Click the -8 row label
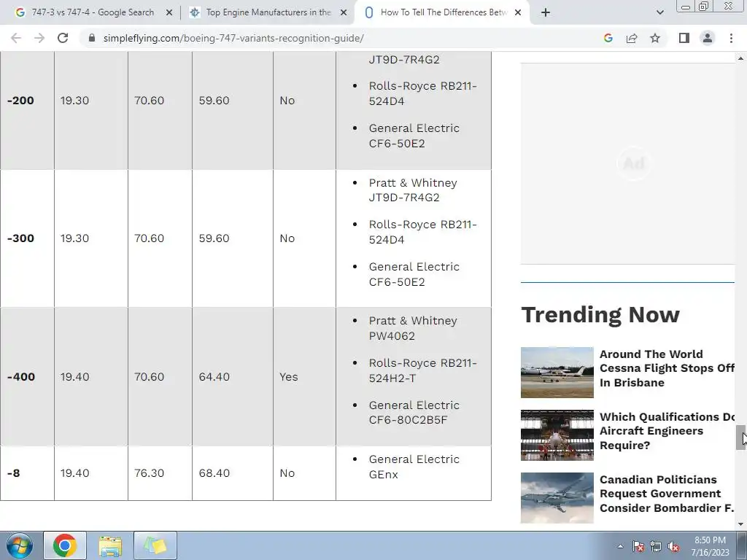Screen dimensions: 747x560 coord(13,472)
